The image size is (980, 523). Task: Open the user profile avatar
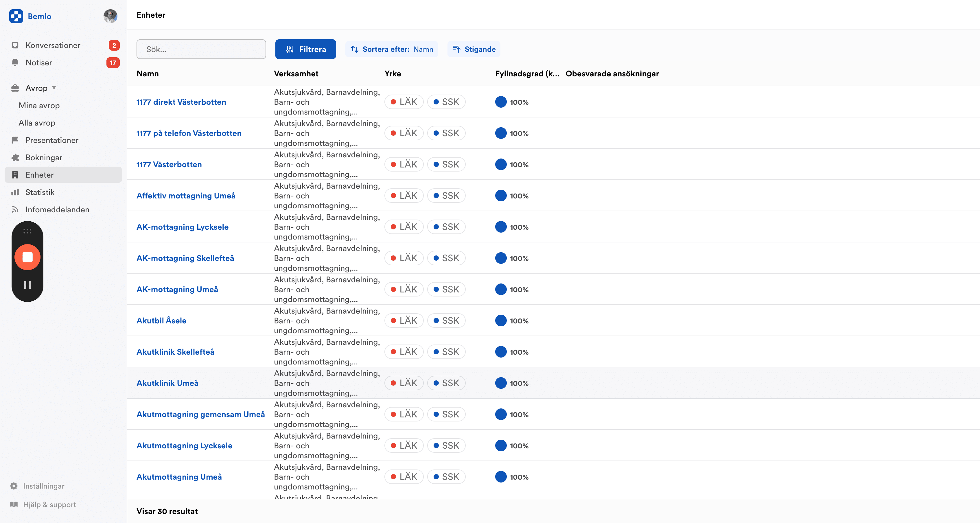[x=110, y=16]
